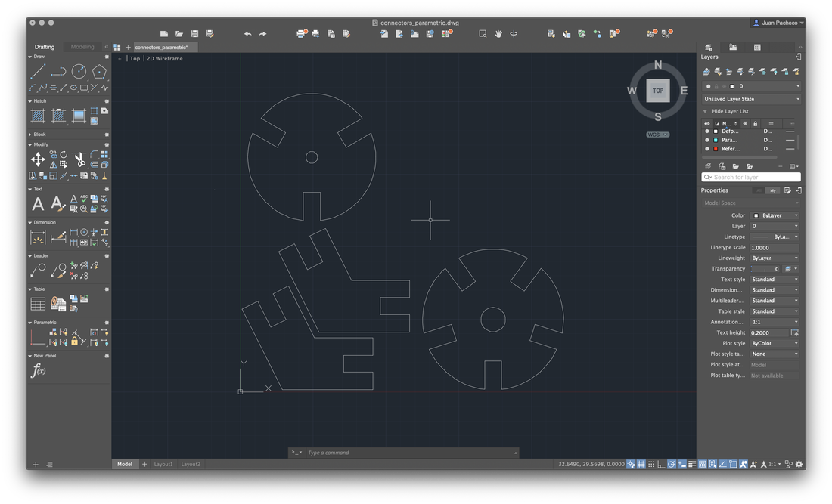This screenshot has height=504, width=832.
Task: Click the Search for layer field
Action: pos(751,177)
